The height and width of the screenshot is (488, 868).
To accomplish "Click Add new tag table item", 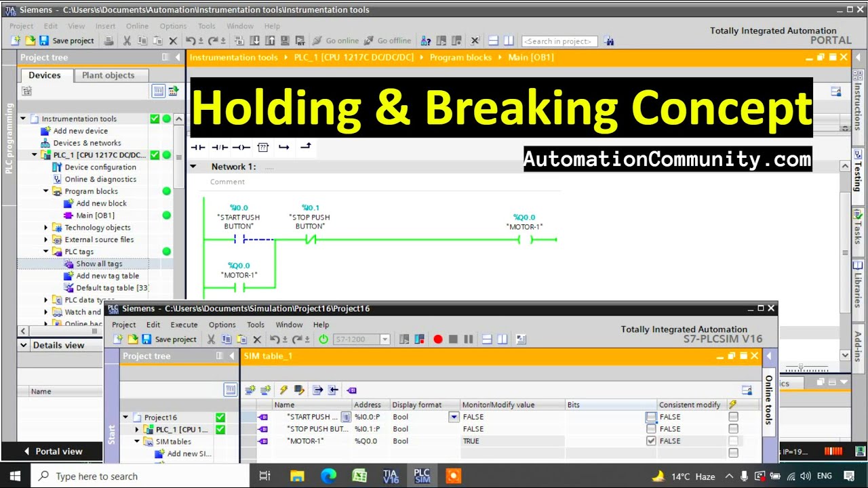I will pyautogui.click(x=107, y=276).
